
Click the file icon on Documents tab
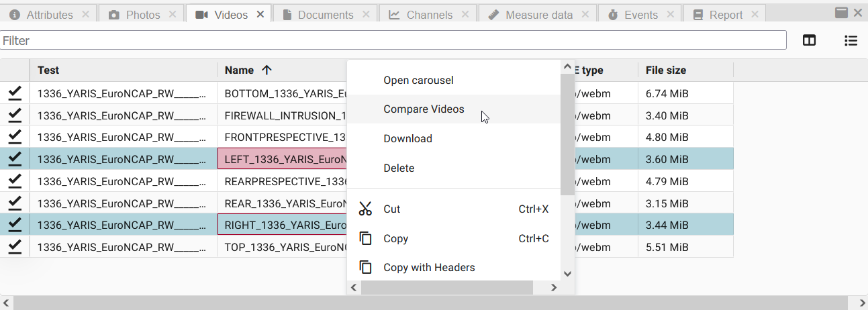tap(287, 14)
